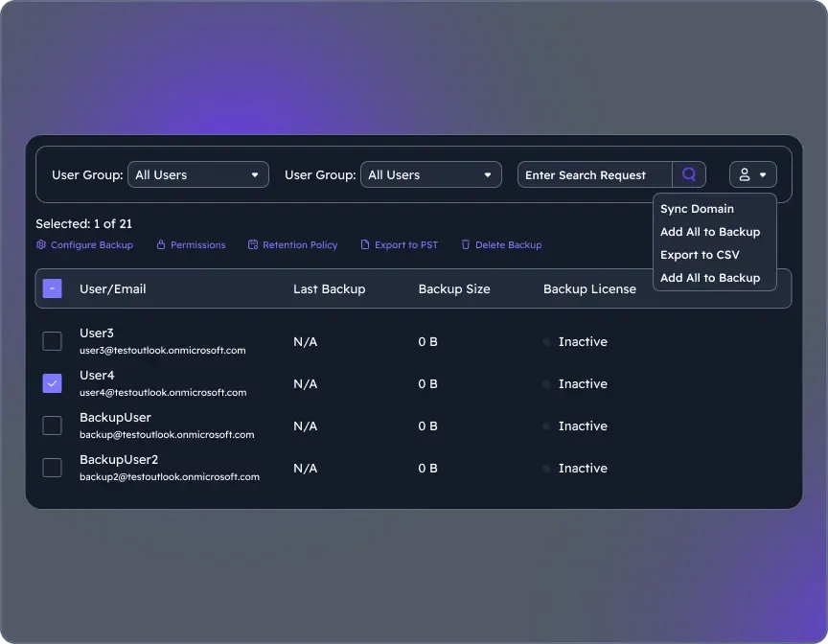Viewport: 828px width, 644px height.
Task: Click the Export to PST file icon
Action: click(365, 245)
